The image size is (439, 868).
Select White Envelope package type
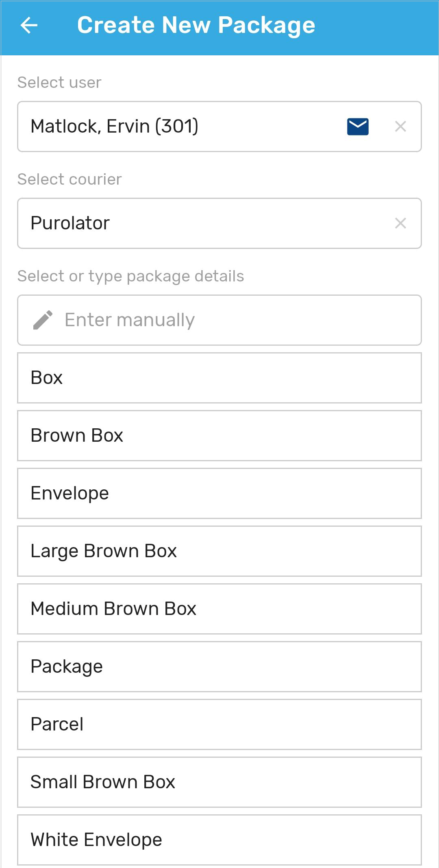click(x=219, y=840)
